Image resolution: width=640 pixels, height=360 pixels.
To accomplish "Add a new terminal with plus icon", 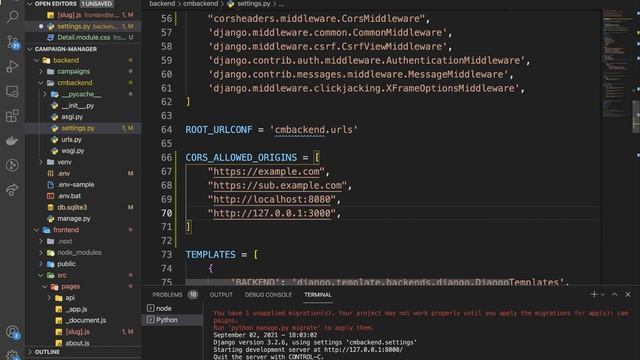I will pos(594,294).
